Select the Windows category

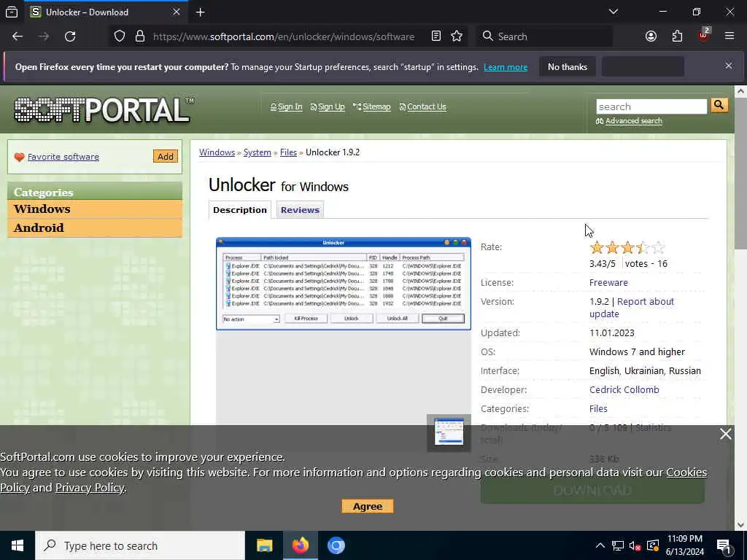point(95,209)
